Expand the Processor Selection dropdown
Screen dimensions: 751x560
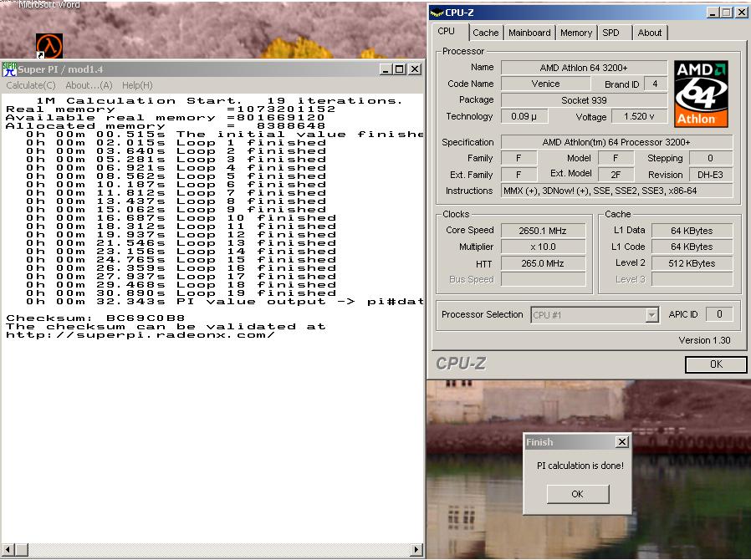click(651, 315)
